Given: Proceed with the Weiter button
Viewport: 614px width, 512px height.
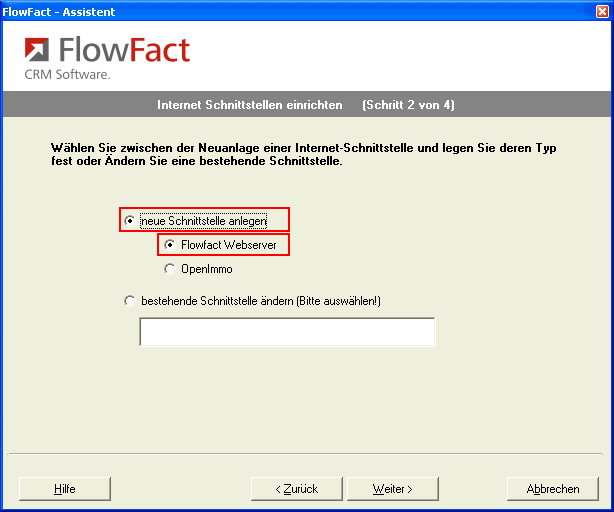Looking at the screenshot, I should 393,489.
